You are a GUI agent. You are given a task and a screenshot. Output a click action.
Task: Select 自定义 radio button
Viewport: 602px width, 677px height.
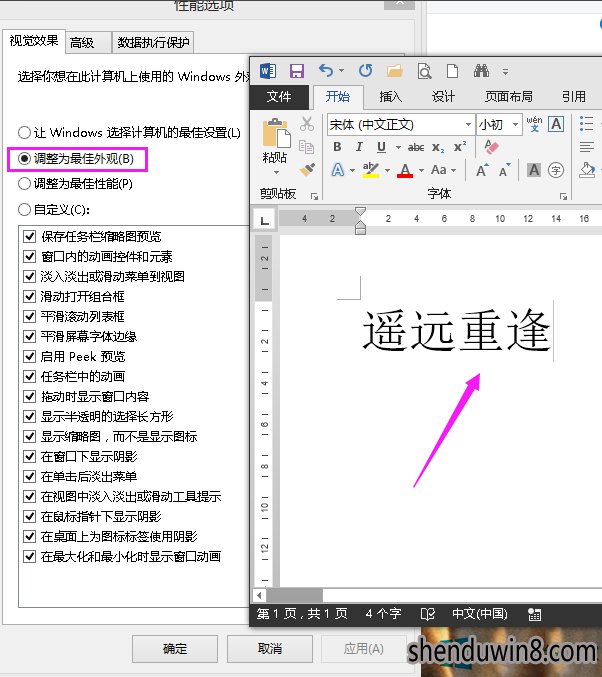click(24, 210)
